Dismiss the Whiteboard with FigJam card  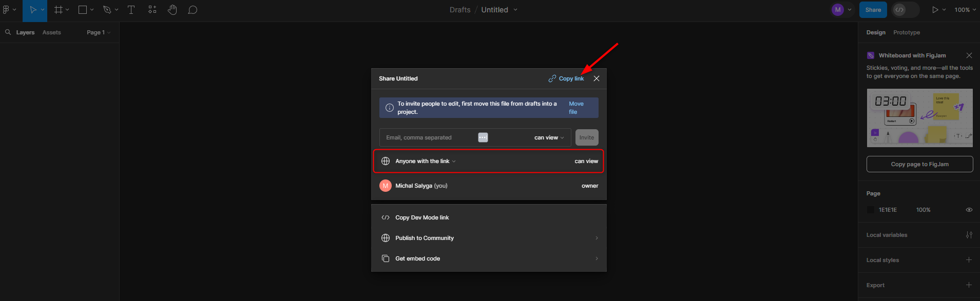click(969, 55)
